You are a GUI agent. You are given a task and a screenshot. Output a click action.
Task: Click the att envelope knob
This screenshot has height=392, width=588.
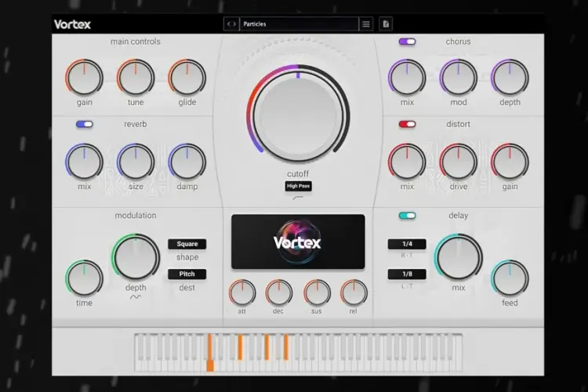click(242, 292)
